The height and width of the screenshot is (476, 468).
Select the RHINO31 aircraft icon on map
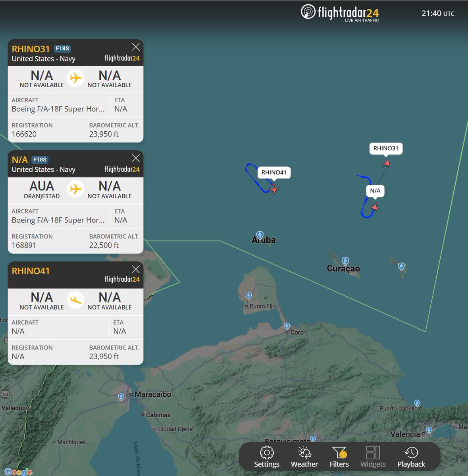[386, 163]
